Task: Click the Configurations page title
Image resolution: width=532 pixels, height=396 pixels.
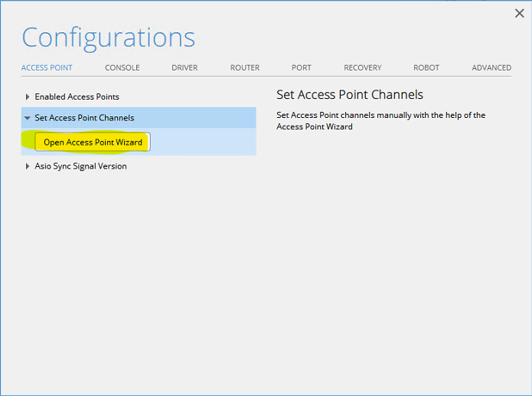Action: point(108,38)
